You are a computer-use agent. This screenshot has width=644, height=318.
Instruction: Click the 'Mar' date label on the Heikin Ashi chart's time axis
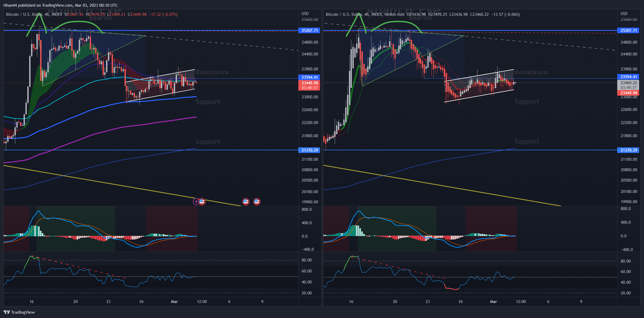(x=494, y=302)
